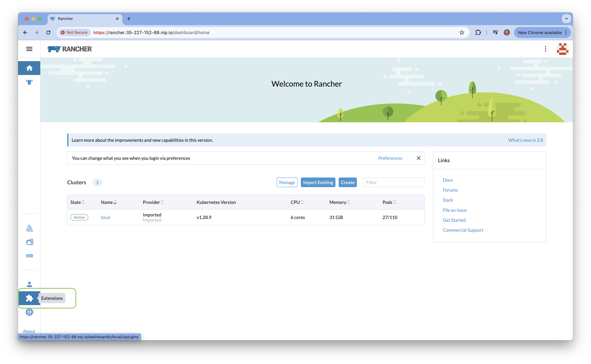Click the cluster Filter input field
This screenshot has width=591, height=364.
tap(393, 182)
